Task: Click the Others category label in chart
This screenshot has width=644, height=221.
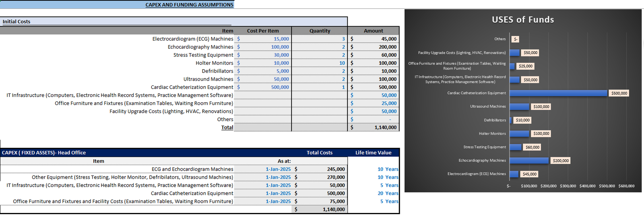Action: coord(500,39)
